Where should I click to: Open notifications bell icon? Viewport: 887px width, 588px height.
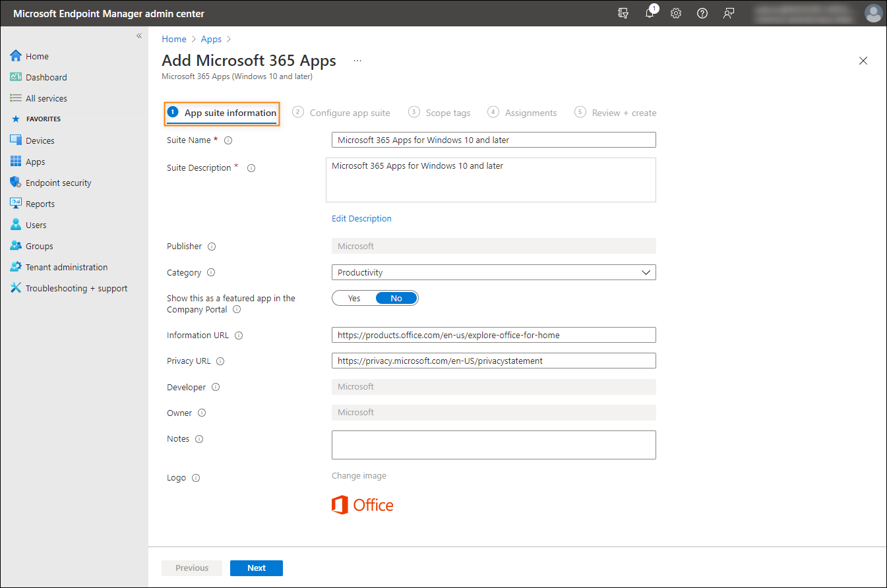pyautogui.click(x=650, y=13)
